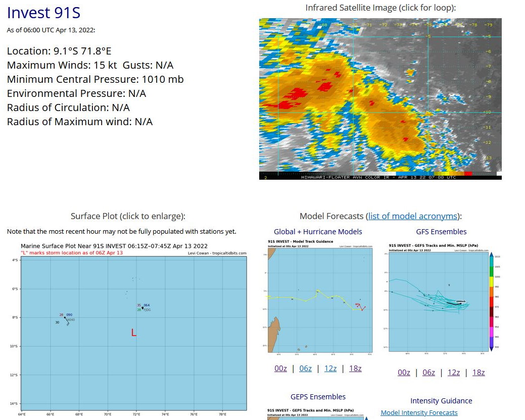The height and width of the screenshot is (420, 525).
Task: Select 06z under Global + Hurricane Models
Action: [x=305, y=369]
